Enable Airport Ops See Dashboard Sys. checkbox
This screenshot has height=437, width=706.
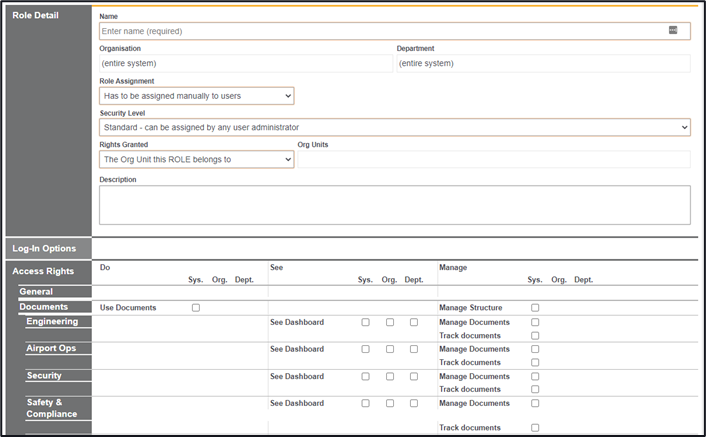pyautogui.click(x=366, y=349)
